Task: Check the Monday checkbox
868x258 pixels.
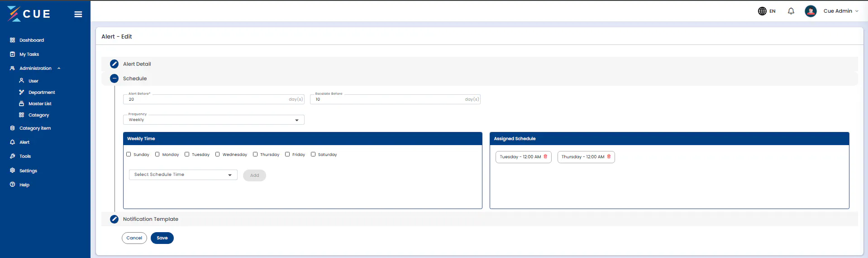Action: point(157,154)
